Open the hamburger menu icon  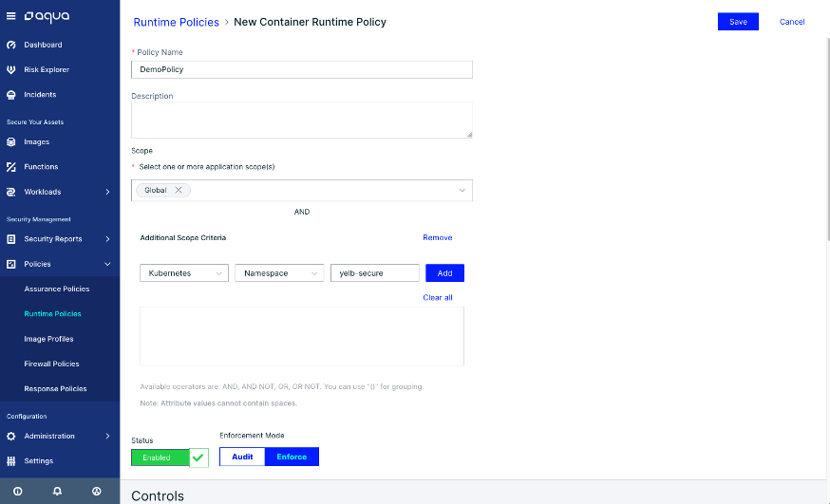click(10, 16)
